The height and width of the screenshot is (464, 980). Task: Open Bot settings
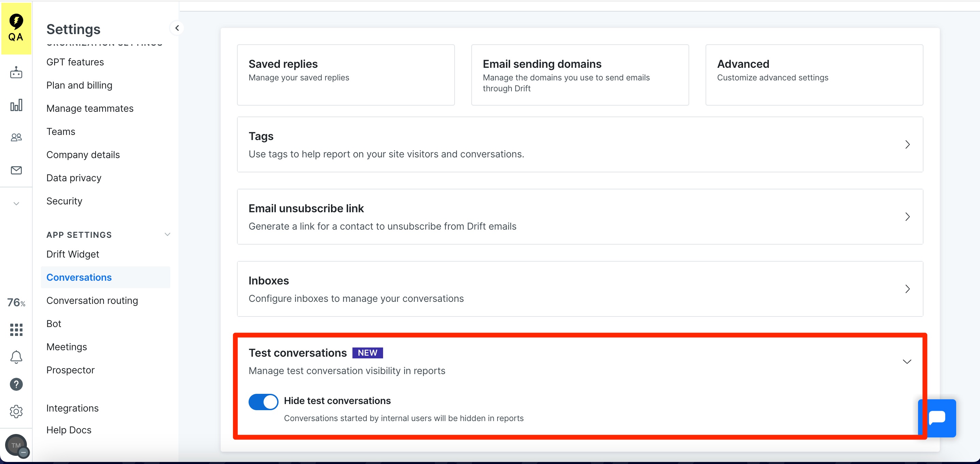point(54,324)
